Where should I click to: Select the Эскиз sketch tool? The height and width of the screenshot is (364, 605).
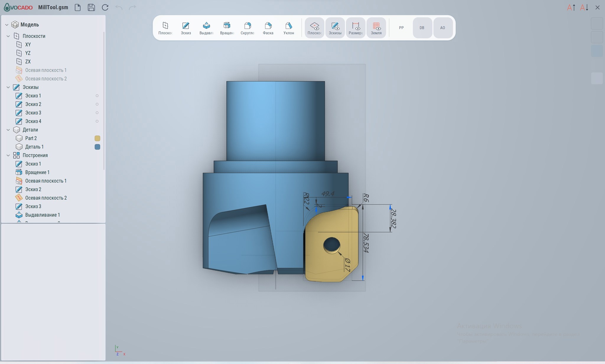point(186,28)
